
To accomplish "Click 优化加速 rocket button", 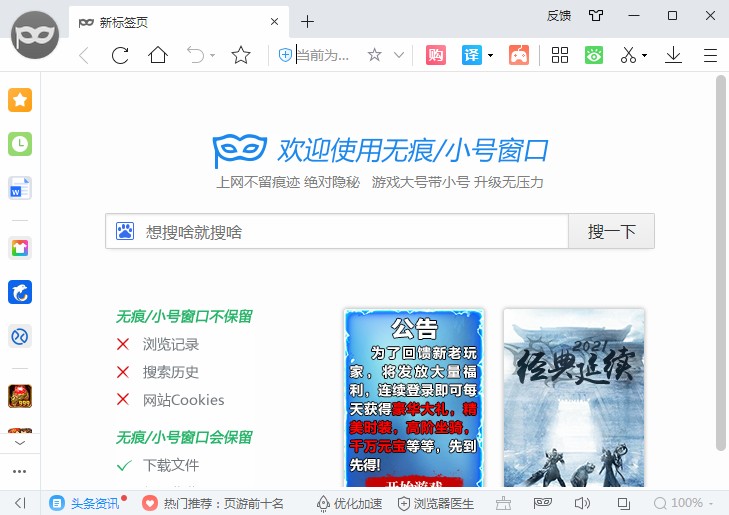I will tap(349, 503).
